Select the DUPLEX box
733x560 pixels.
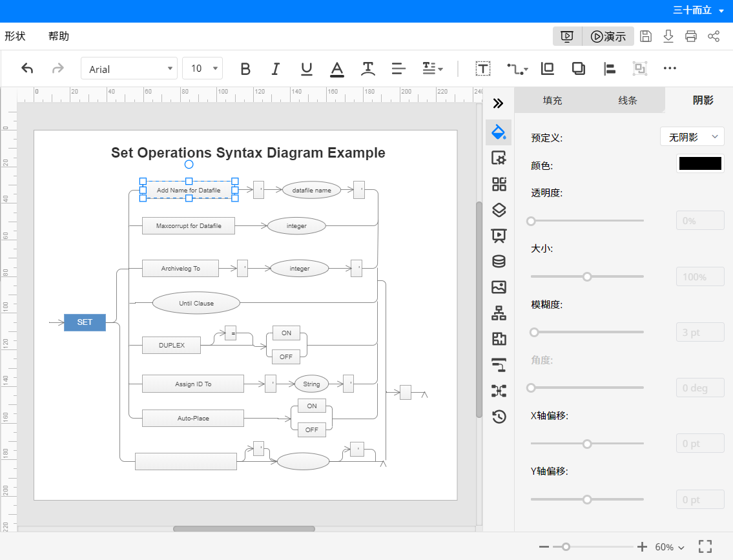(x=172, y=345)
